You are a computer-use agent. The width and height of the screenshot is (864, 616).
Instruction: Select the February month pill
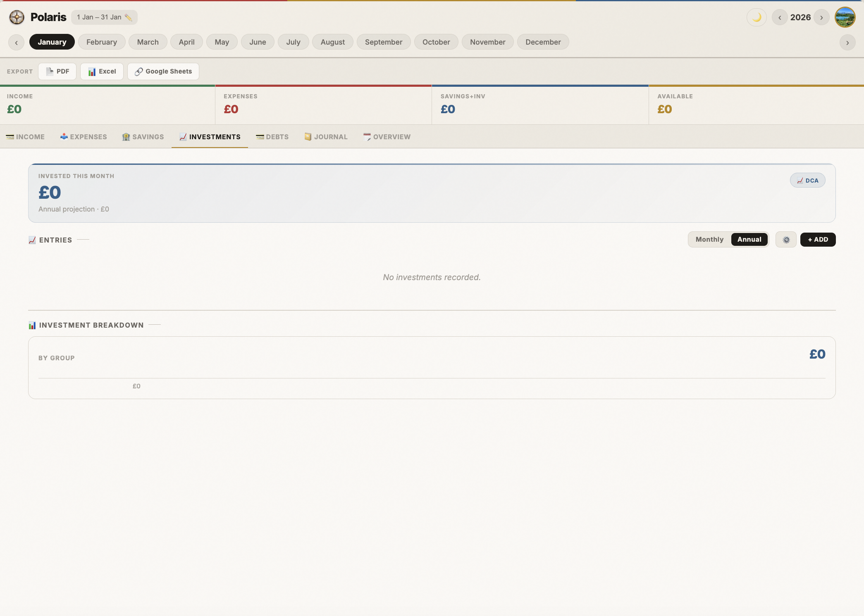[x=102, y=42]
